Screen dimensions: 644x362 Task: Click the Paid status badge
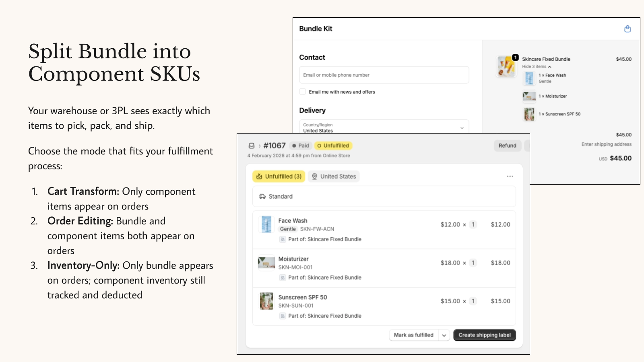coord(301,146)
